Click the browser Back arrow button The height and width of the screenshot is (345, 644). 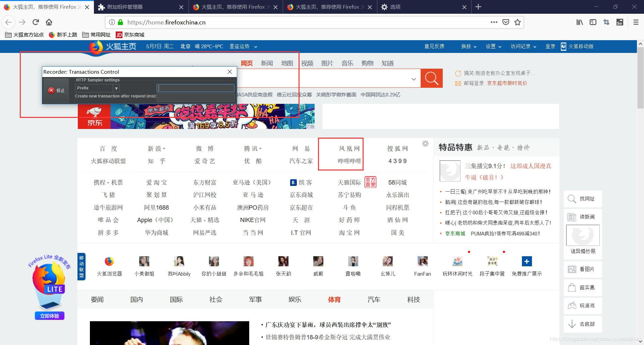[x=8, y=22]
